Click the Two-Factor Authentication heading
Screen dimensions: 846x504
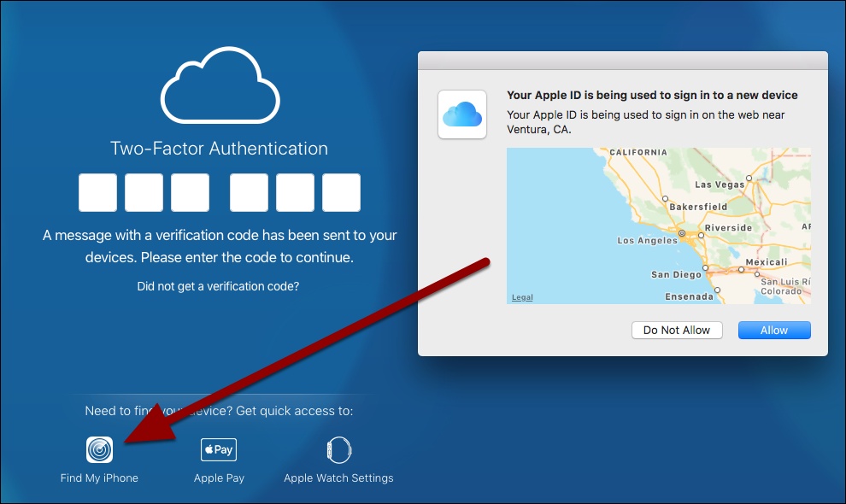(219, 149)
